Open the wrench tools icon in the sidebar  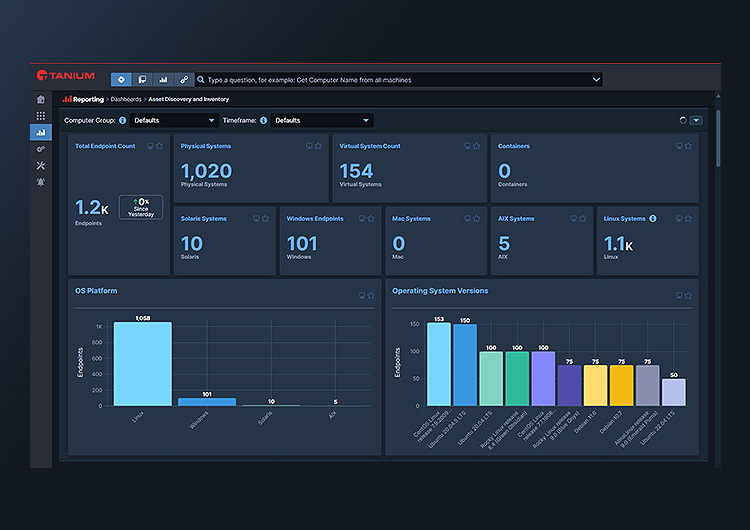41,166
